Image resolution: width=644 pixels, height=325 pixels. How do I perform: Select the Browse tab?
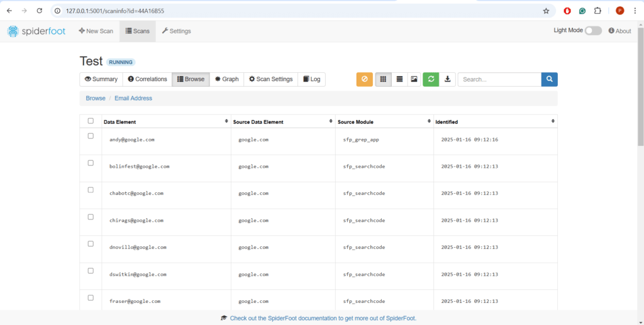[191, 79]
